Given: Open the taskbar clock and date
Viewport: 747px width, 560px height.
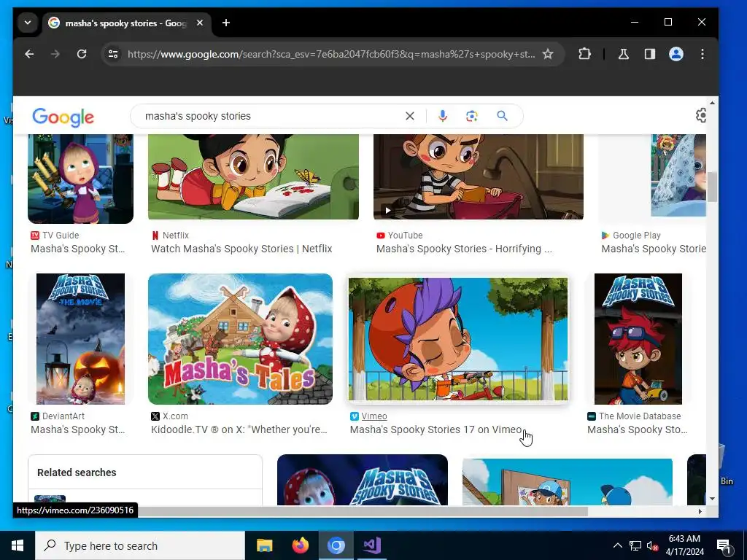Looking at the screenshot, I should pos(684,545).
